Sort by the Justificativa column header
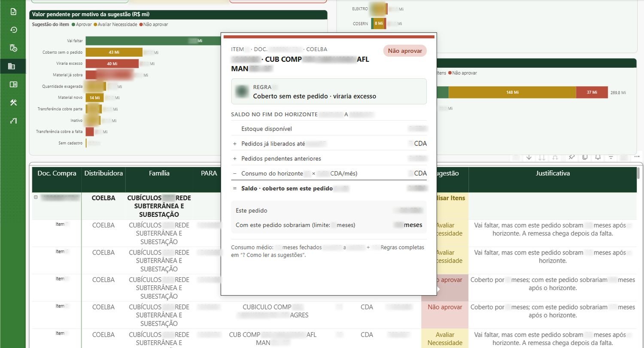Viewport: 644px width, 348px height. click(x=553, y=173)
